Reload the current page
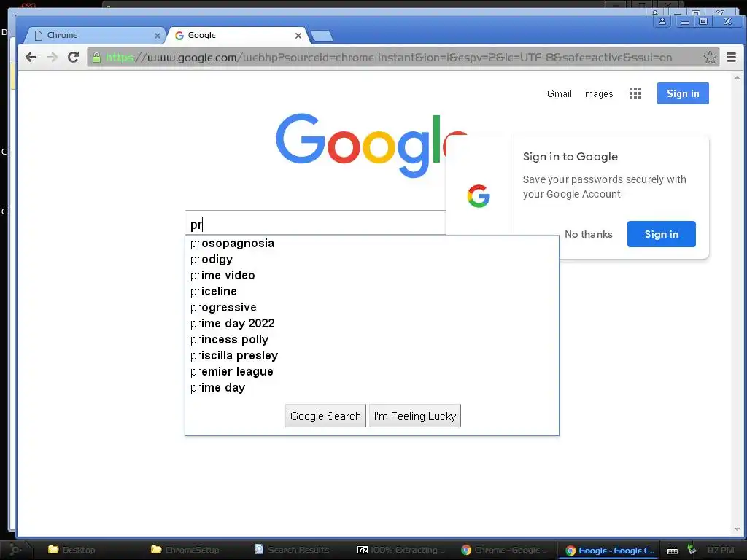Viewport: 747px width, 560px height. pyautogui.click(x=73, y=58)
